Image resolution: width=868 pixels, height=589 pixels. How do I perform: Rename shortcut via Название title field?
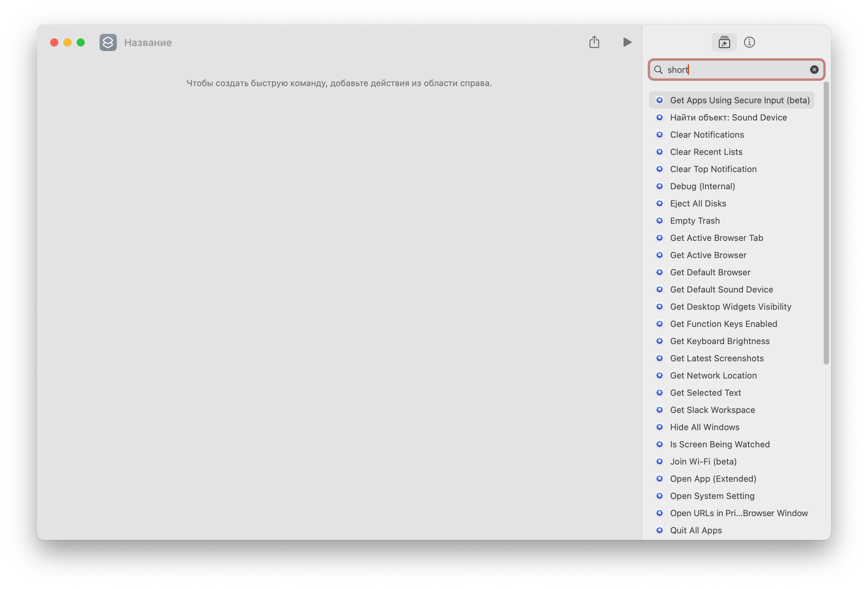148,43
